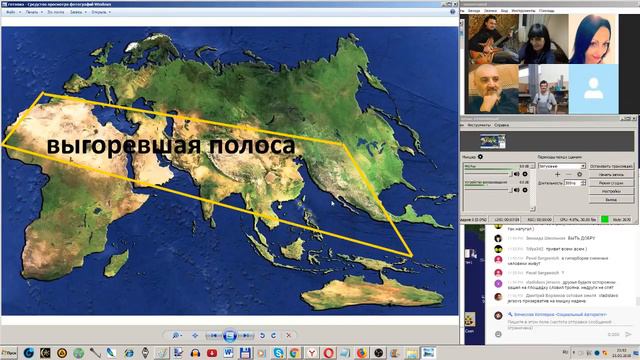Click the actual size button in Photo Viewer
This screenshot has width=640, height=360.
(195, 336)
